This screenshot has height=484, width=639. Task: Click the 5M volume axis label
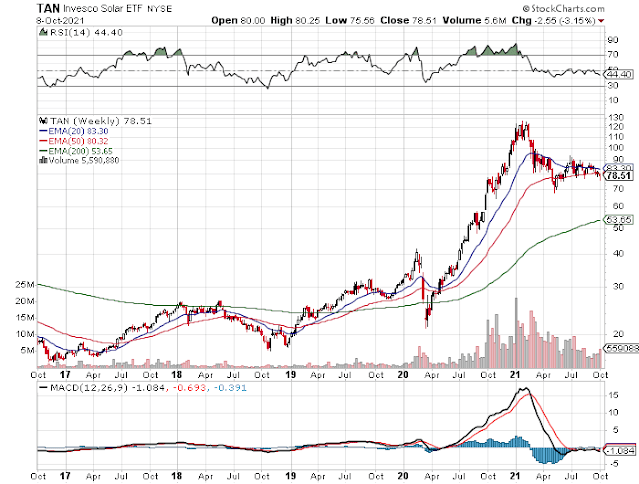(27, 350)
